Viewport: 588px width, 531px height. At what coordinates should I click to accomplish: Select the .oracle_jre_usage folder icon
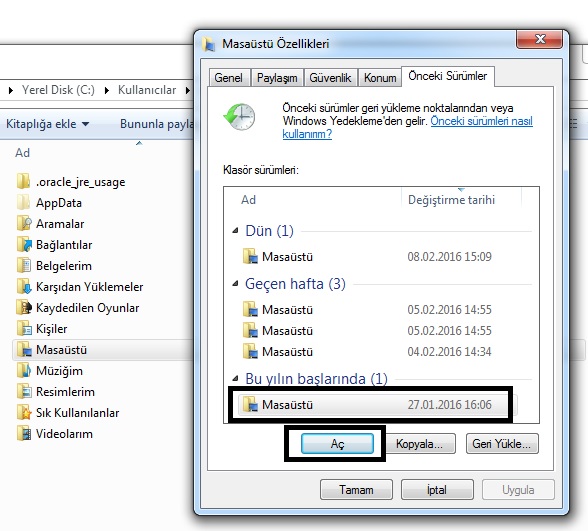pyautogui.click(x=23, y=182)
